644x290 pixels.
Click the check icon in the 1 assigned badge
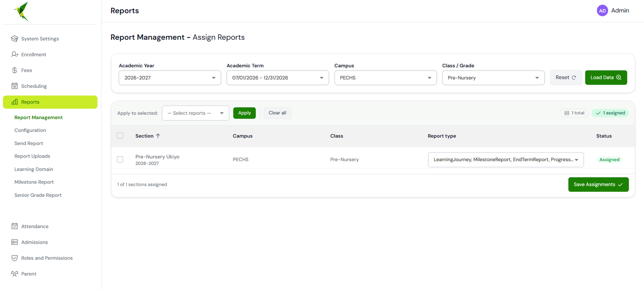coord(598,113)
